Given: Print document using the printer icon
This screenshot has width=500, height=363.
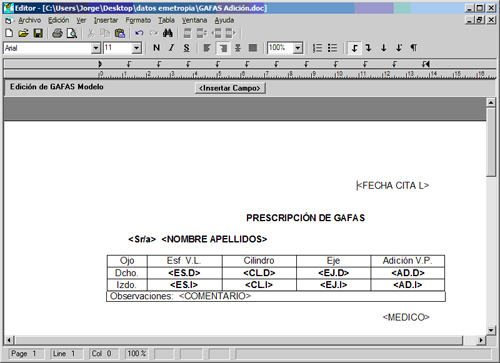Looking at the screenshot, I should click(x=57, y=33).
